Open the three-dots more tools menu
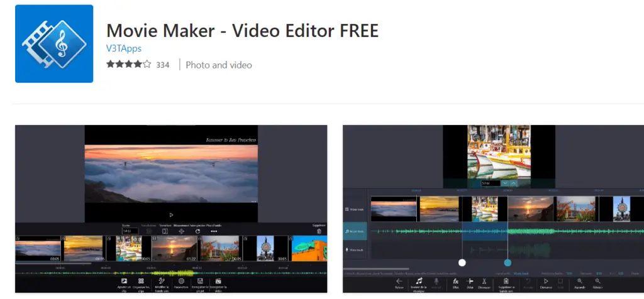644x299 pixels. point(214,231)
